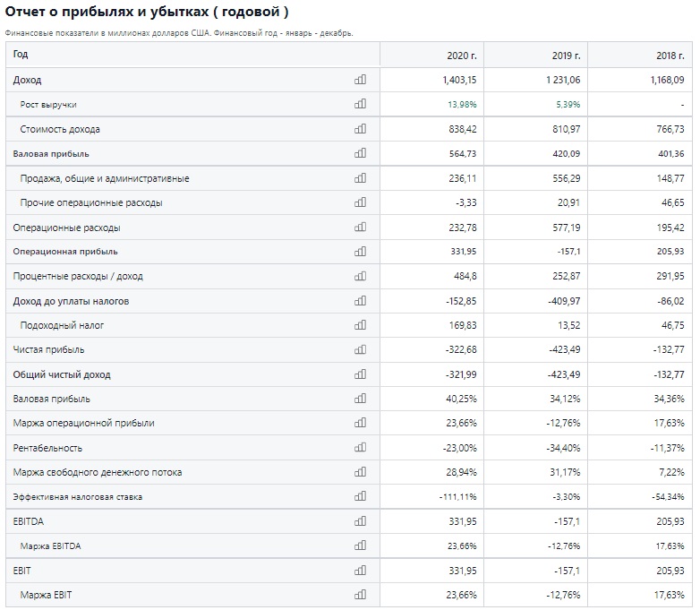
Task: Show chart for Чистая прибыль row
Action: 360,349
